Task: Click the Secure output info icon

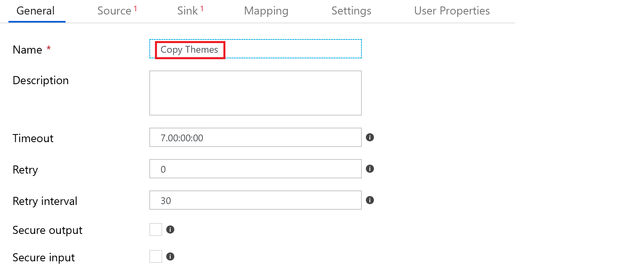Action: 170,229
